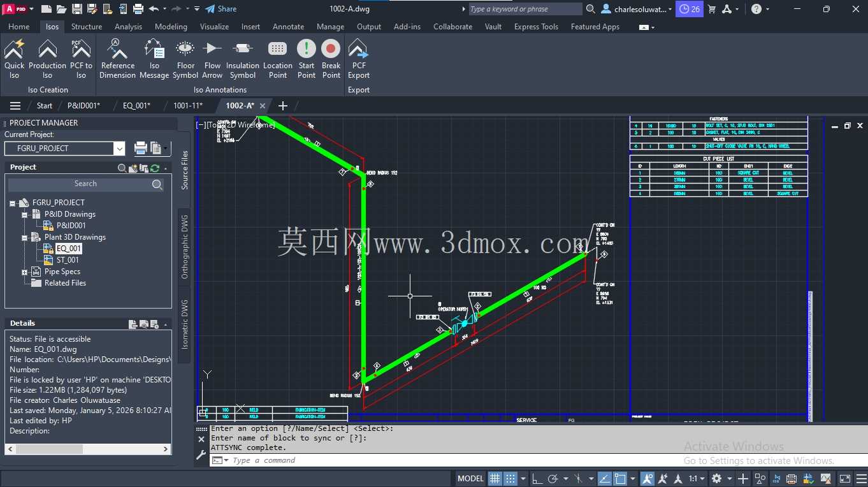The height and width of the screenshot is (487, 868).
Task: Open a file from Quick Access toolbar
Action: tap(61, 9)
